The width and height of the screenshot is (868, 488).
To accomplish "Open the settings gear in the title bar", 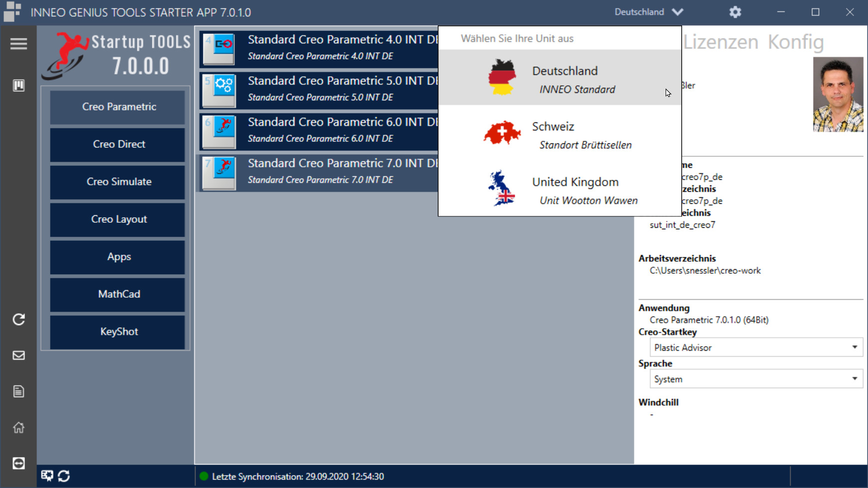I will point(735,11).
